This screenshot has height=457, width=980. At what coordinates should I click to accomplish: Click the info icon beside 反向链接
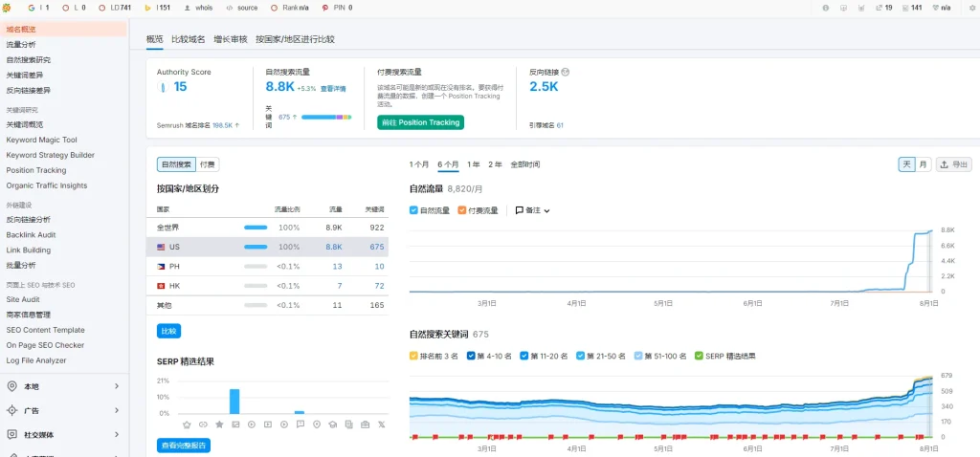click(566, 72)
